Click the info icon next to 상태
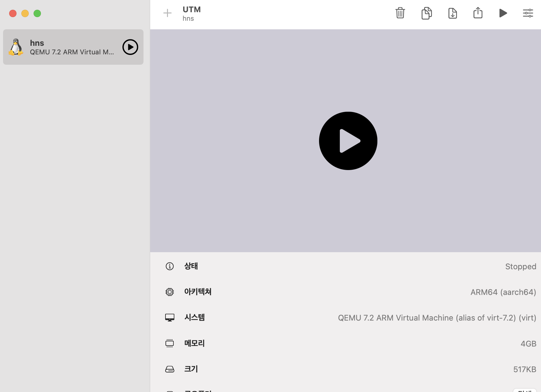Screen dimensions: 541x392 click(170, 266)
